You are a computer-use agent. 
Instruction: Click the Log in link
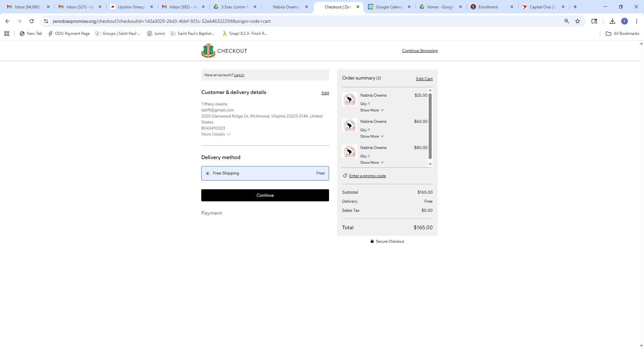[239, 75]
